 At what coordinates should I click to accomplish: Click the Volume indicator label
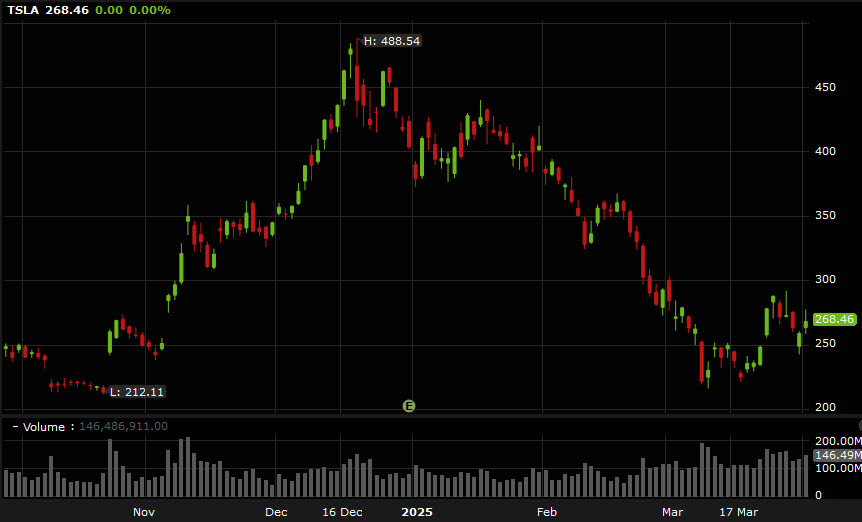(43, 426)
